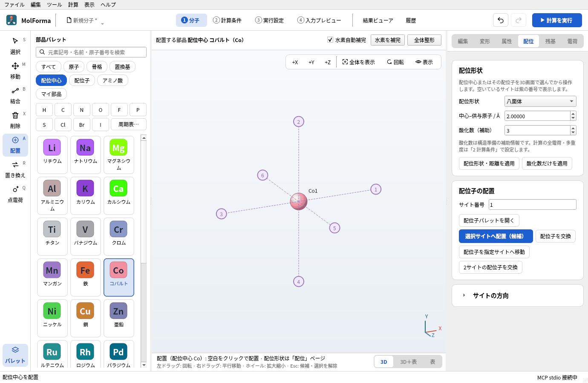588x383 pixels.
Task: Select the 選択 arrow tool
Action: (x=15, y=46)
